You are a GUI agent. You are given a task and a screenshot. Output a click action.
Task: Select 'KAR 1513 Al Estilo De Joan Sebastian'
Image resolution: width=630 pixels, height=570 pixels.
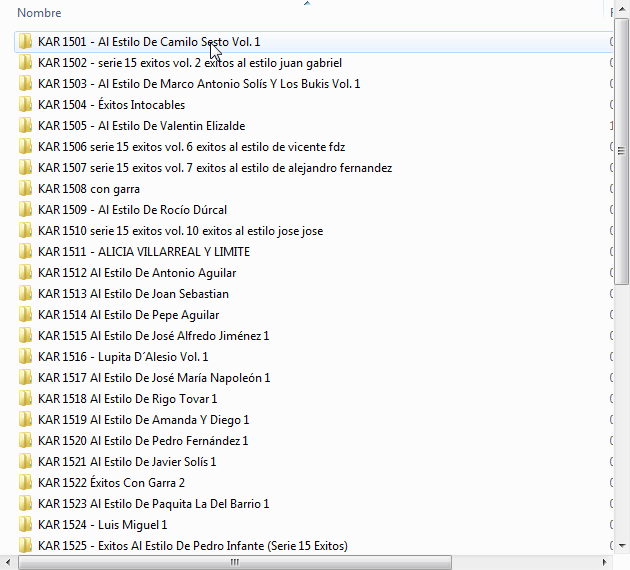click(133, 294)
